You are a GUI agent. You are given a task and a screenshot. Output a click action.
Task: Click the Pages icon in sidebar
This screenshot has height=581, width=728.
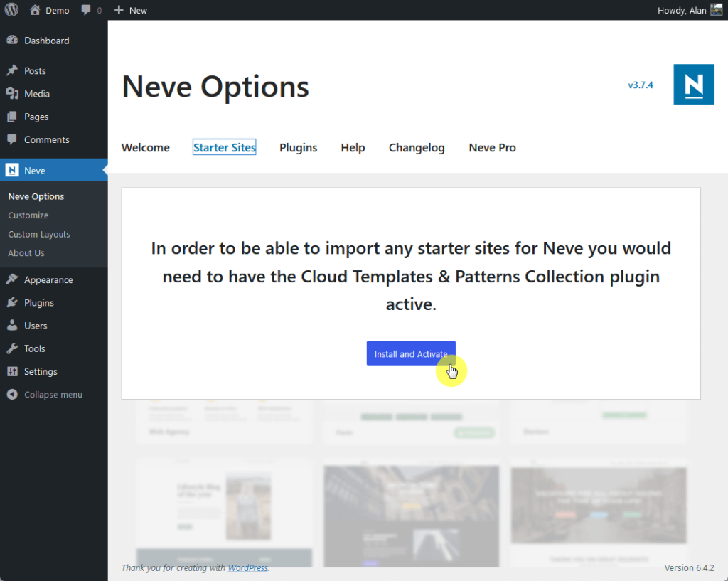(13, 117)
